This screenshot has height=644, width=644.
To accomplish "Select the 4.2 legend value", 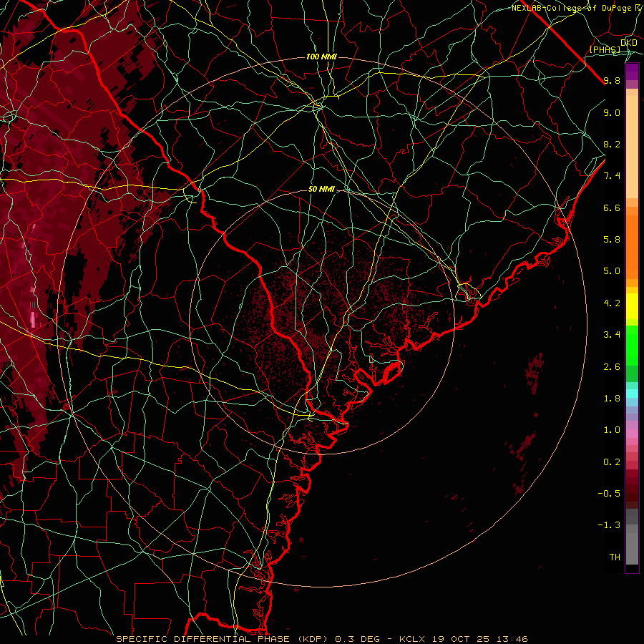I will (612, 303).
